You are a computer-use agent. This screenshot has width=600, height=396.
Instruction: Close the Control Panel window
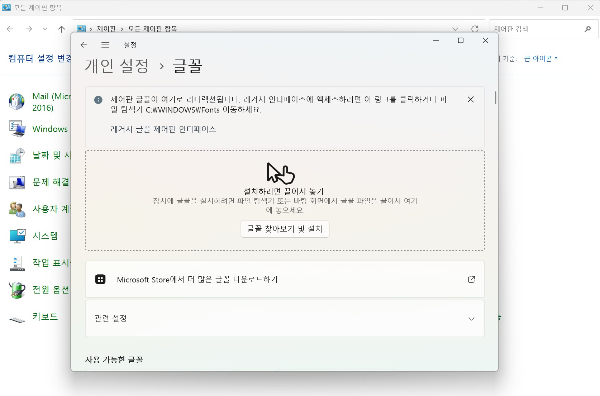coord(590,8)
